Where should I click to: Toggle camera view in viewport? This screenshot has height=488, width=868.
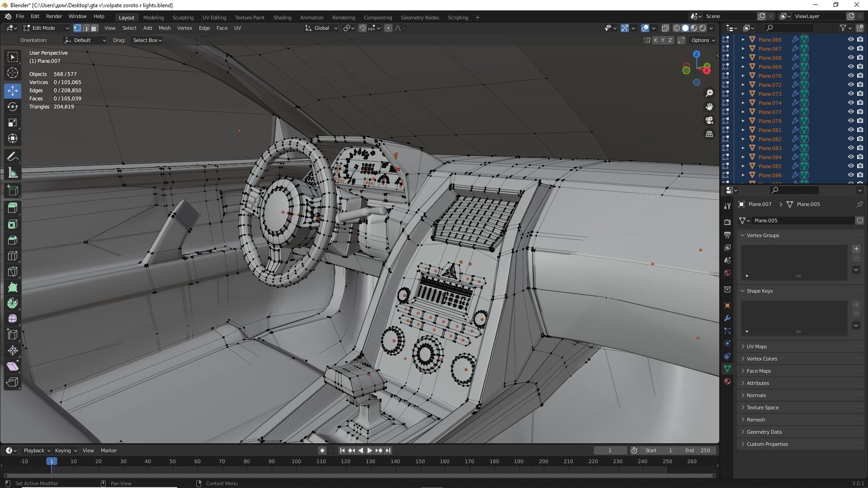point(709,120)
